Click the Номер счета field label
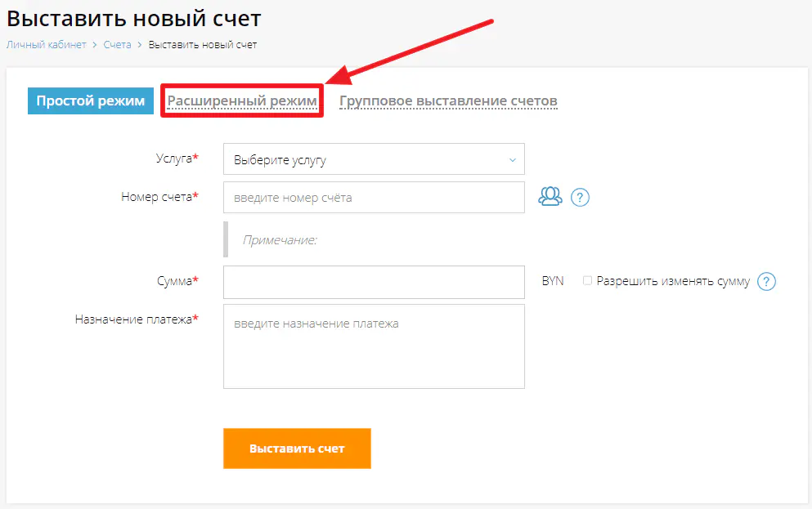Image resolution: width=812 pixels, height=509 pixels. tap(157, 196)
